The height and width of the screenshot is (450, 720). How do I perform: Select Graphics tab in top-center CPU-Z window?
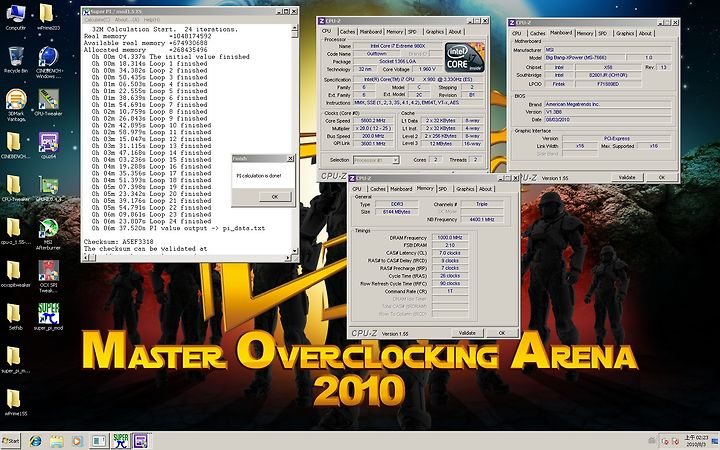click(434, 32)
